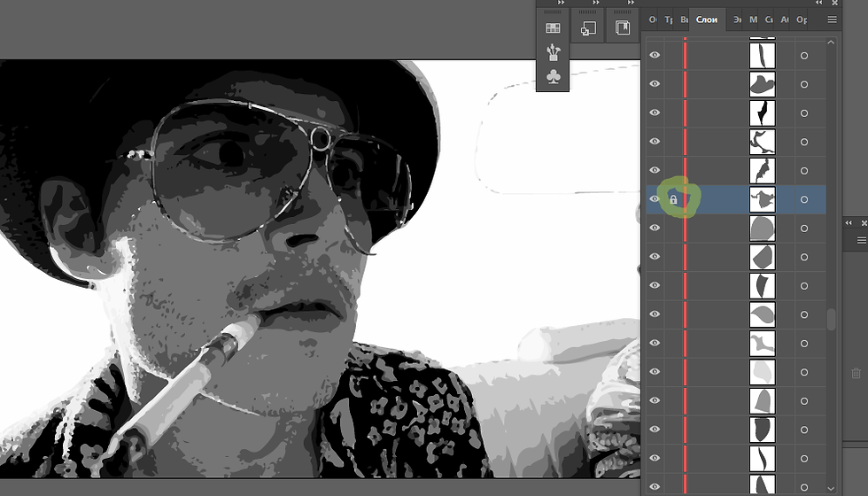The image size is (868, 496).
Task: Expand the collapsed Libraries panel dock arrows
Action: pos(631,3)
